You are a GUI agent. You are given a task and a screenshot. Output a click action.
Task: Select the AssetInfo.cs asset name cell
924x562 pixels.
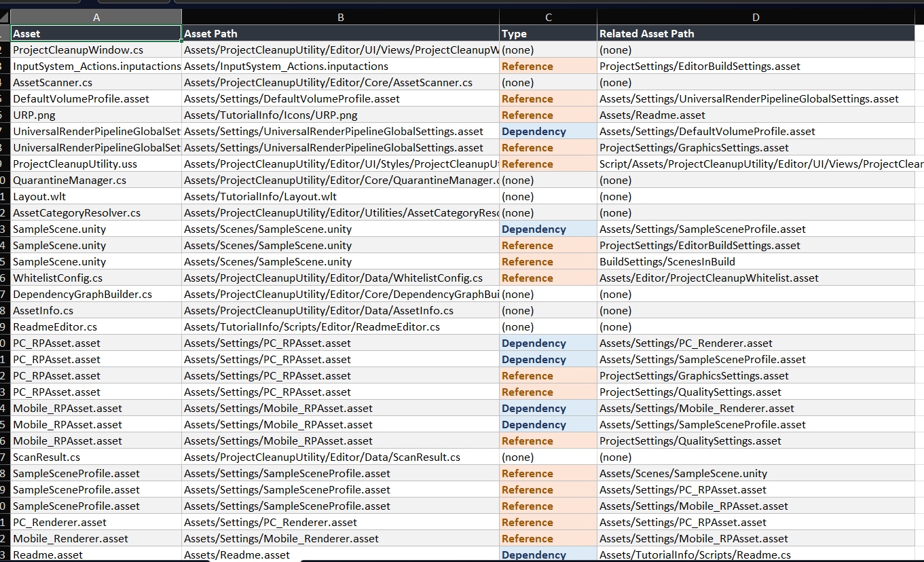click(96, 310)
